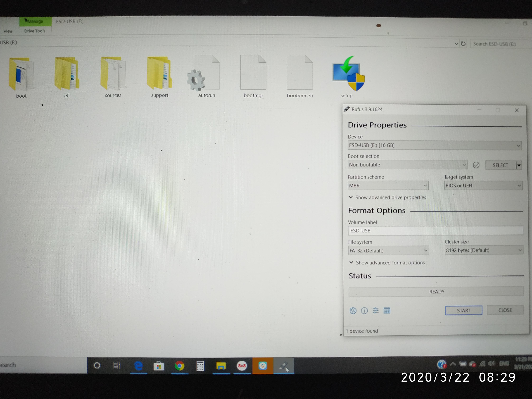Click the CLOSE button in Rufus
This screenshot has height=399, width=532.
point(505,310)
